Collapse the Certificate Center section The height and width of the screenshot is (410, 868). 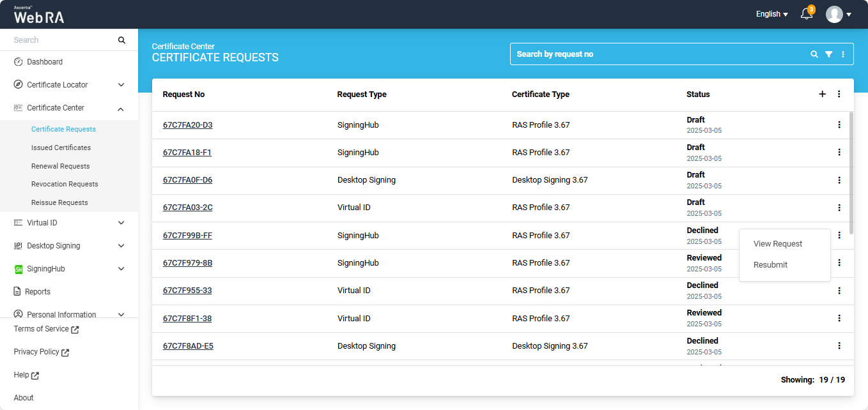tap(121, 108)
